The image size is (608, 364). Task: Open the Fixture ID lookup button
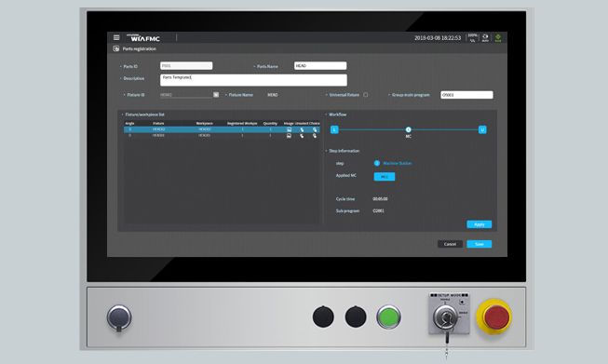pos(216,95)
